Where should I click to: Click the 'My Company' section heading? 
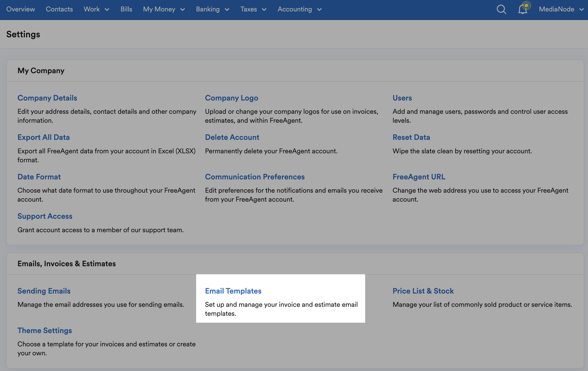coord(41,71)
